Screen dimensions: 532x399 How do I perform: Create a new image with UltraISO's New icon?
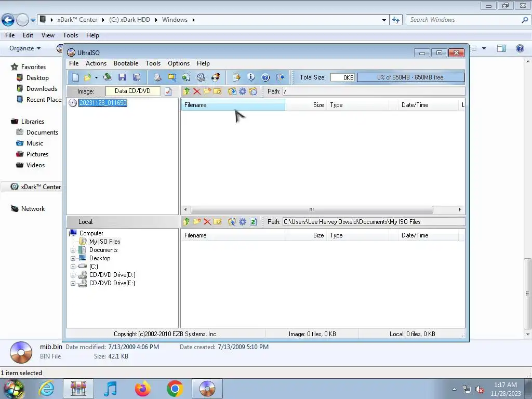pos(75,77)
